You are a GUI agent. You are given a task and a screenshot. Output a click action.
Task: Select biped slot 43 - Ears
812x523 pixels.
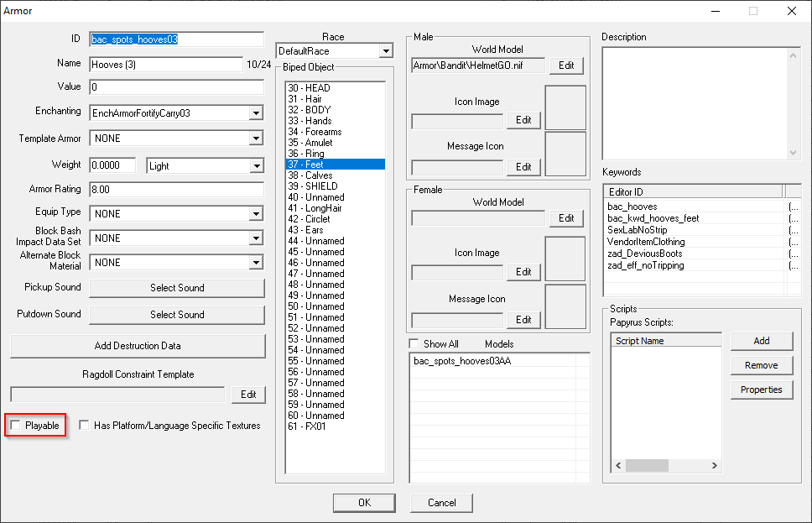coord(336,230)
